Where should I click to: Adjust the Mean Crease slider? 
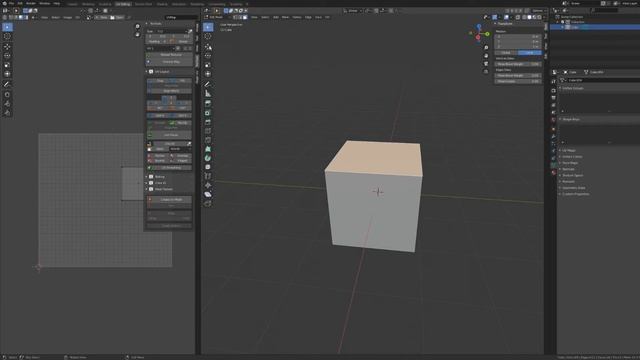coord(518,81)
